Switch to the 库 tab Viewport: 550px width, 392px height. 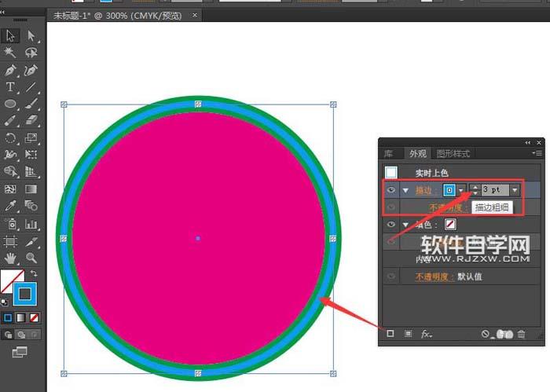click(389, 153)
